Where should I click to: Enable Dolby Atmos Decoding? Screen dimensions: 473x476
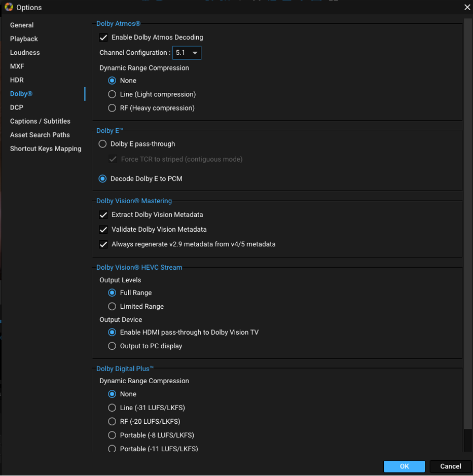103,37
